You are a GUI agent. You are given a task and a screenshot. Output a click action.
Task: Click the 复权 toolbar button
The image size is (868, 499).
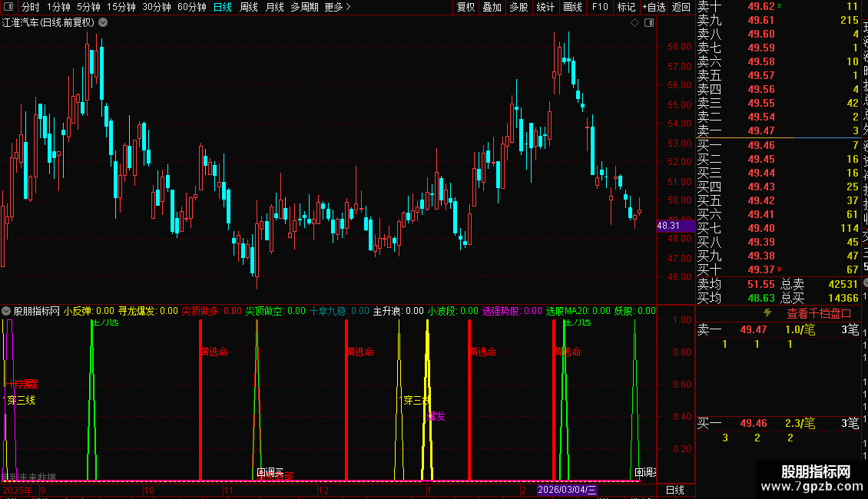tap(465, 7)
